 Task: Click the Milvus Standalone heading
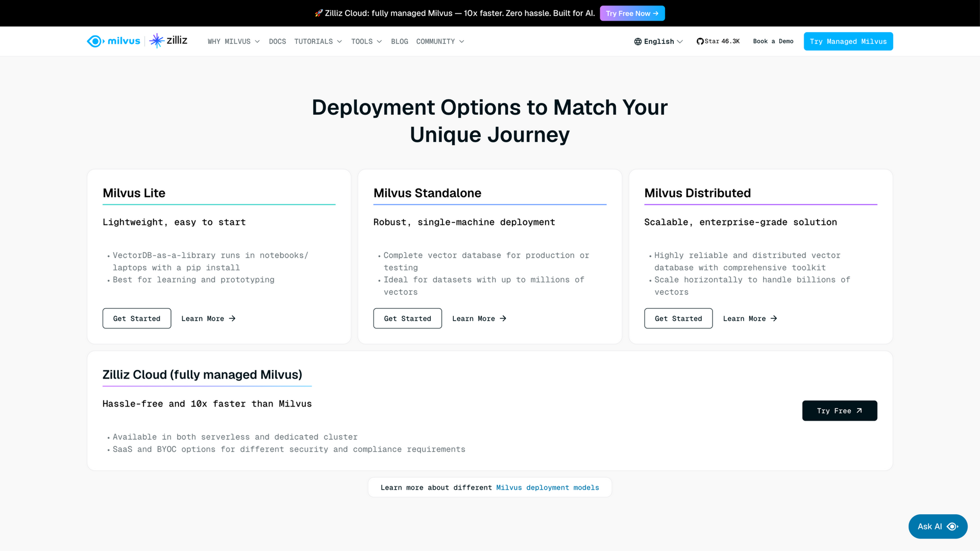tap(427, 193)
